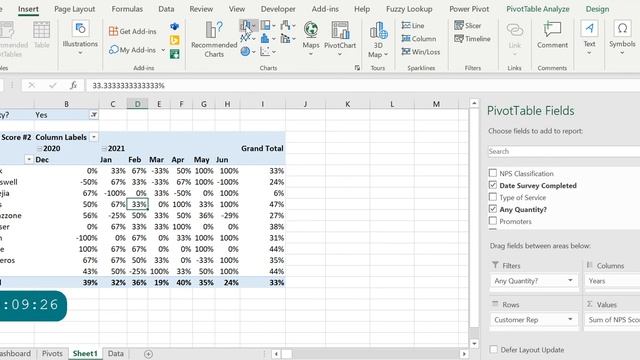The width and height of the screenshot is (640, 360).
Task: Click the Visio Data Visualizer add-in icon
Action: click(x=175, y=27)
